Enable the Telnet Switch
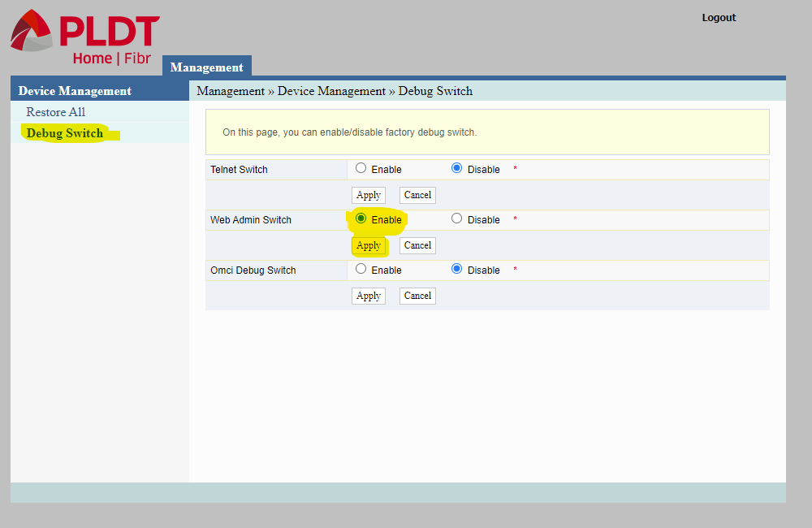The image size is (812, 528). [x=361, y=168]
